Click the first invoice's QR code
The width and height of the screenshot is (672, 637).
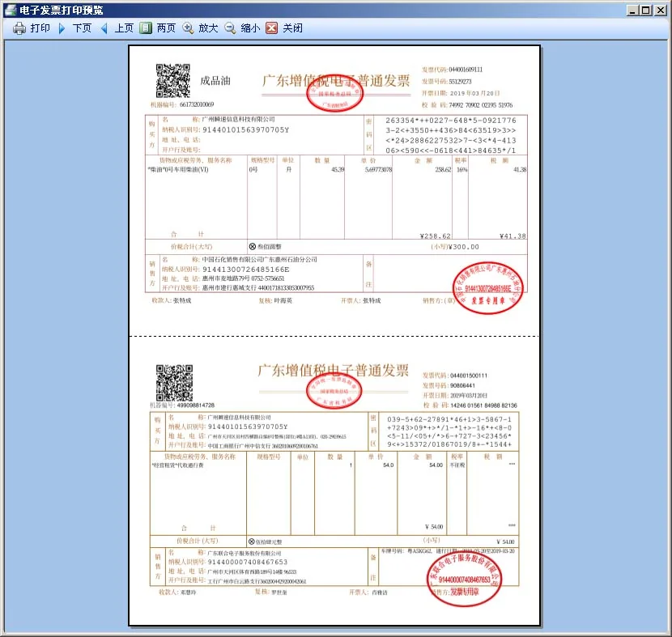pos(172,80)
